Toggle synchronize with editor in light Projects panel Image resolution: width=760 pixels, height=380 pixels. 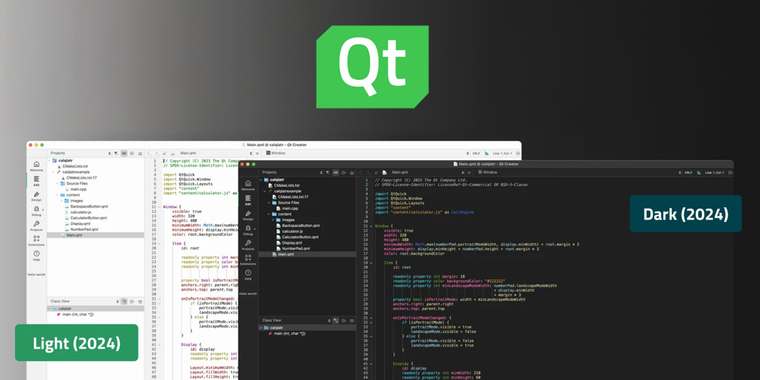click(124, 153)
